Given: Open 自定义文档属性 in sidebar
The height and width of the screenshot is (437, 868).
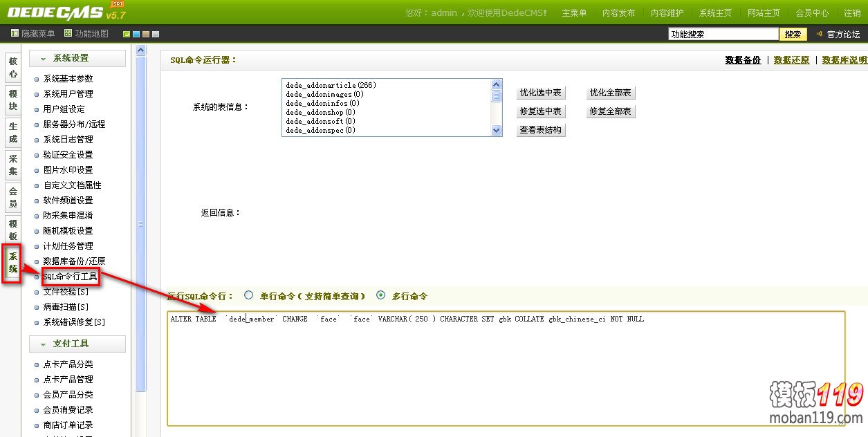Looking at the screenshot, I should click(72, 185).
